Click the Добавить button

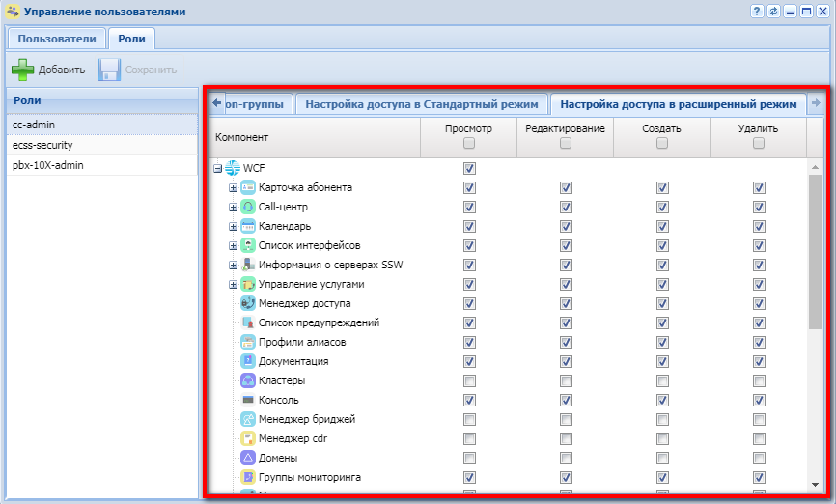(48, 70)
